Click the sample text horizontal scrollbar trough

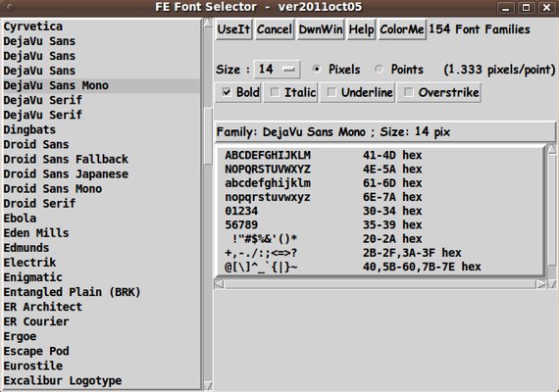coord(381,284)
